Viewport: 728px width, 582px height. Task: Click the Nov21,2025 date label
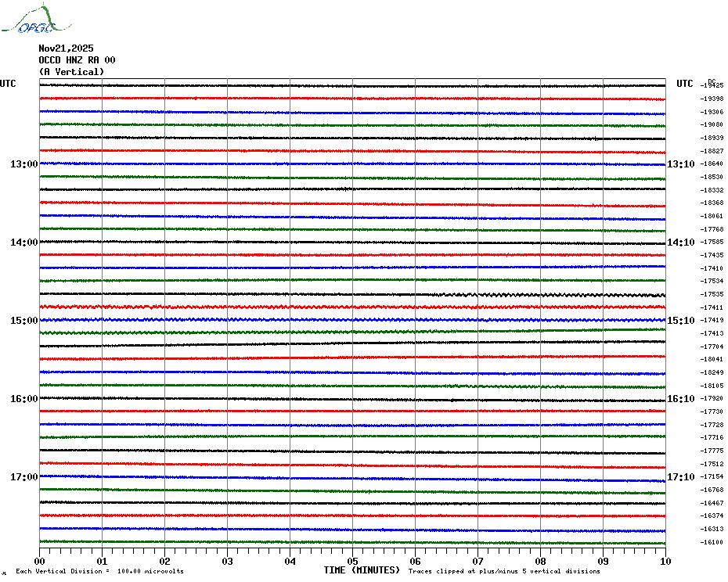66,48
